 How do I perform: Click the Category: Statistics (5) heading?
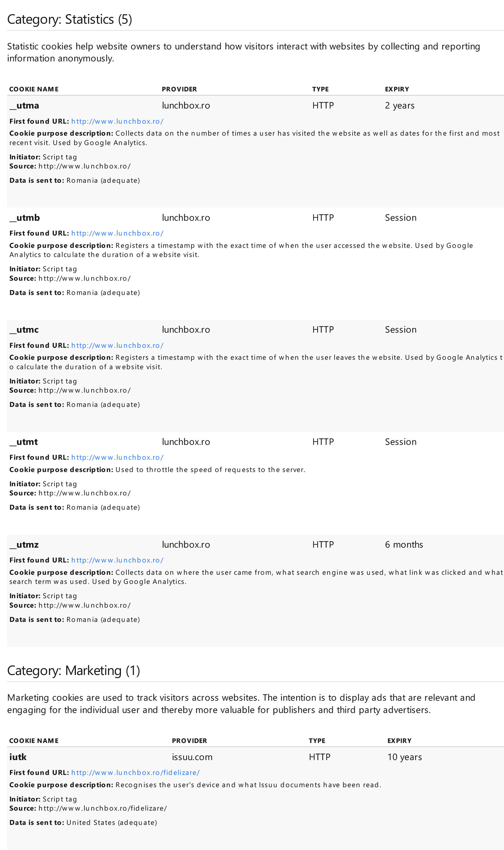pyautogui.click(x=70, y=19)
